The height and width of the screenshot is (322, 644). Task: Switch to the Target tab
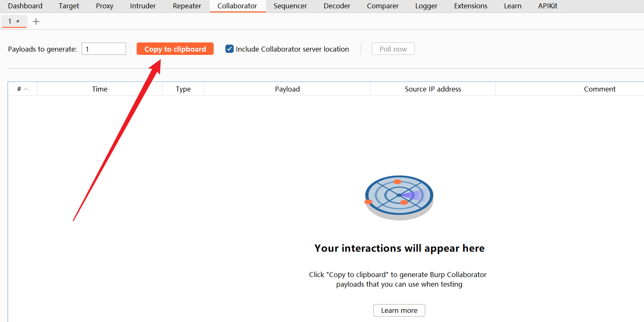coord(69,6)
